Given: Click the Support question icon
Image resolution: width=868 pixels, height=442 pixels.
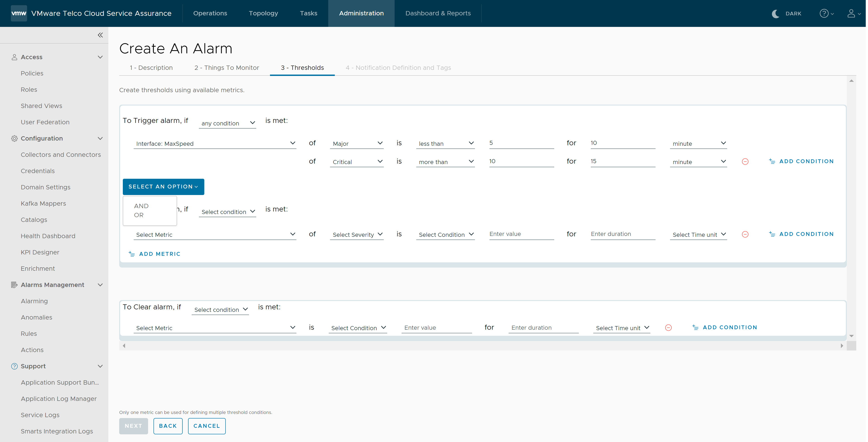Looking at the screenshot, I should pyautogui.click(x=14, y=366).
